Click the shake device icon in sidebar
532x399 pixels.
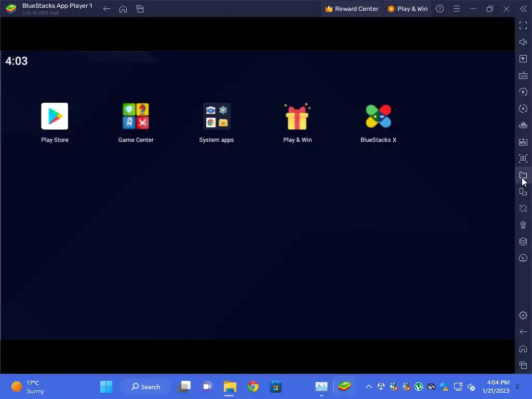pyautogui.click(x=523, y=208)
